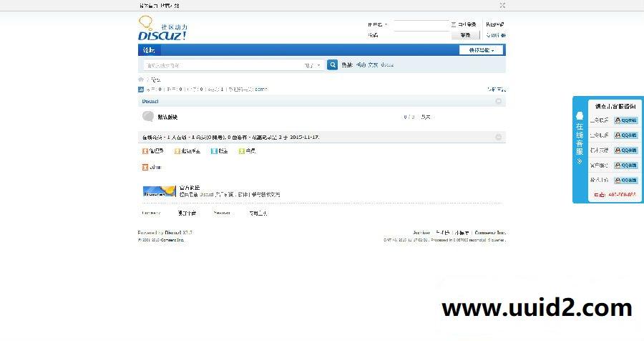The width and height of the screenshot is (644, 341).
Task: Click the register link right of login button
Action: tap(496, 35)
